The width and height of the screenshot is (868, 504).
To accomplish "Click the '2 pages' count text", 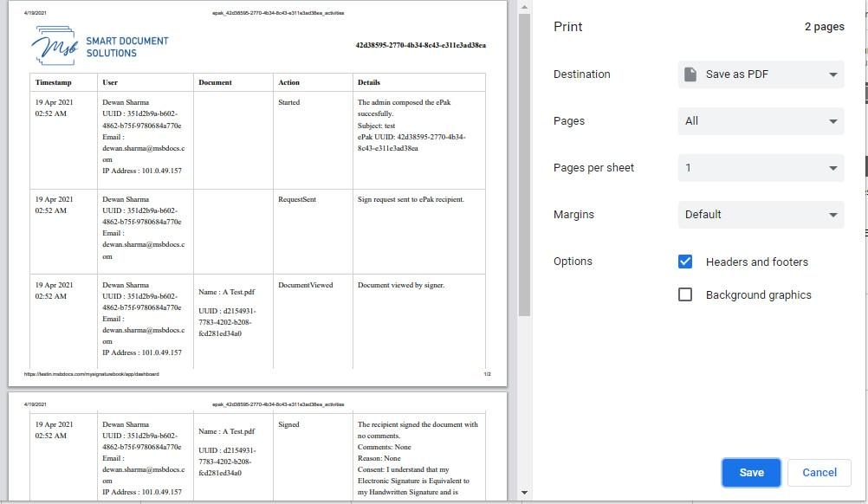I will (825, 27).
